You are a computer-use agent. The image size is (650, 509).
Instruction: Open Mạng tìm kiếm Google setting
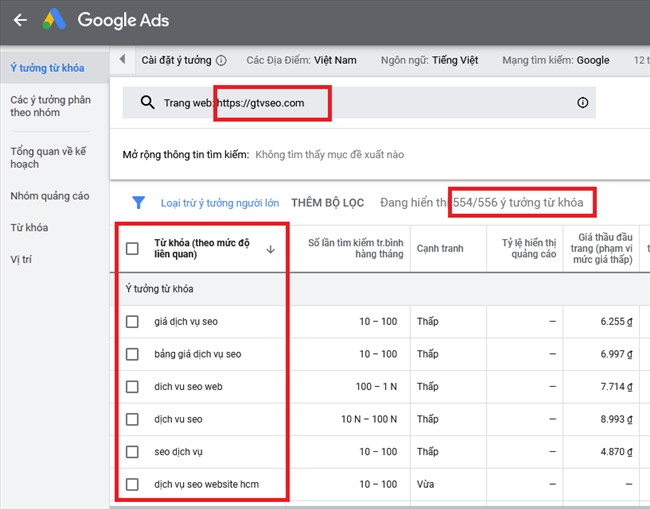click(557, 61)
